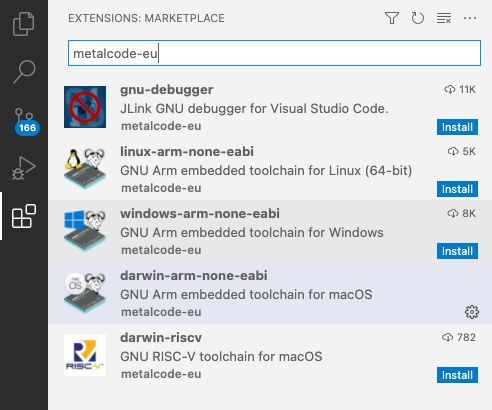
Task: Click the 5K download count of linux-arm-none-eabi
Action: coord(462,151)
